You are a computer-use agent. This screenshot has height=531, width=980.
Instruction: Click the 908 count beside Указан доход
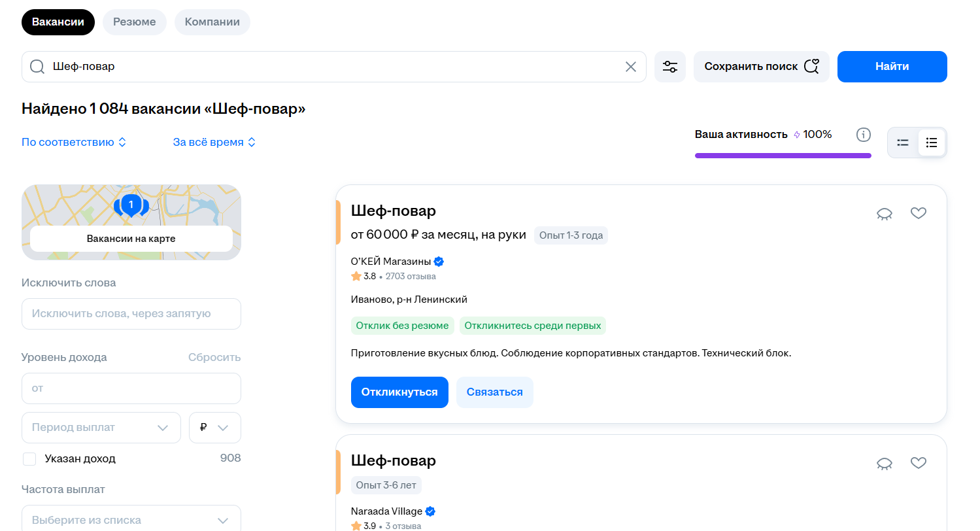231,458
